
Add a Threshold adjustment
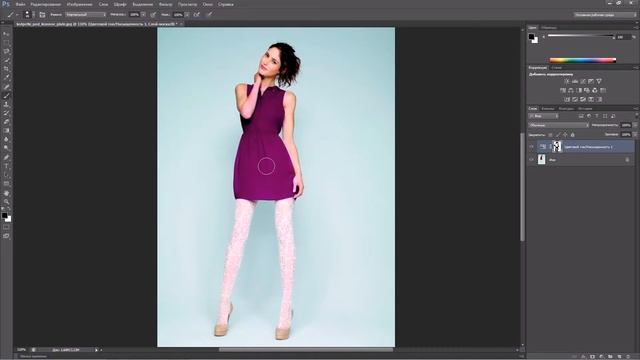coord(583,99)
